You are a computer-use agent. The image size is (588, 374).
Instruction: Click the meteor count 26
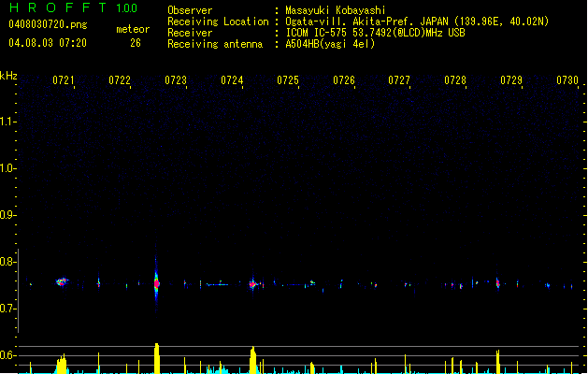click(x=136, y=43)
